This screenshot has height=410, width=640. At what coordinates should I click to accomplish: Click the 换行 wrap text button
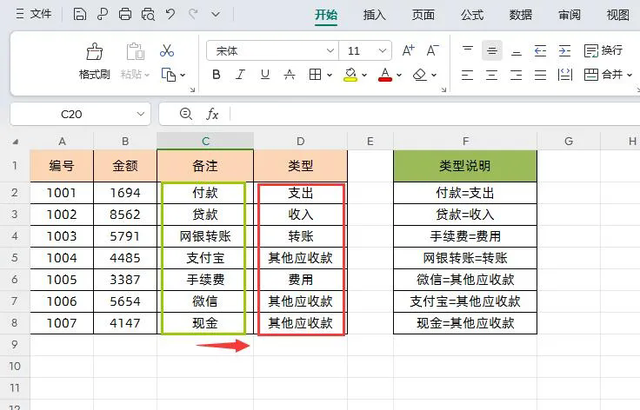coord(603,51)
